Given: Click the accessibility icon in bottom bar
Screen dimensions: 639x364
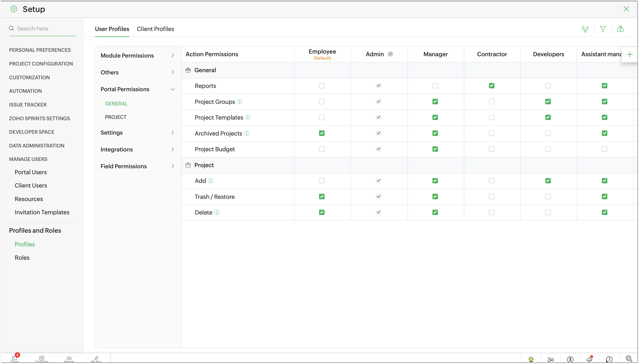Looking at the screenshot, I should tap(570, 360).
